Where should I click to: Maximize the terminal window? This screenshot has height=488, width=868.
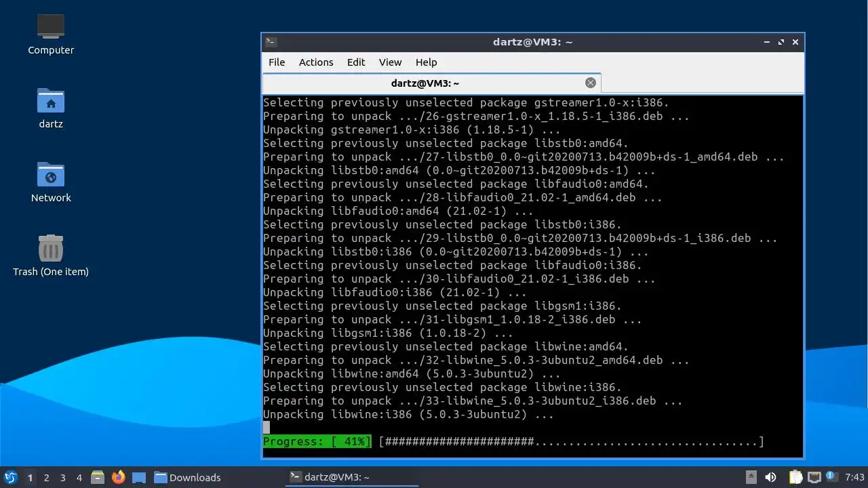[781, 41]
